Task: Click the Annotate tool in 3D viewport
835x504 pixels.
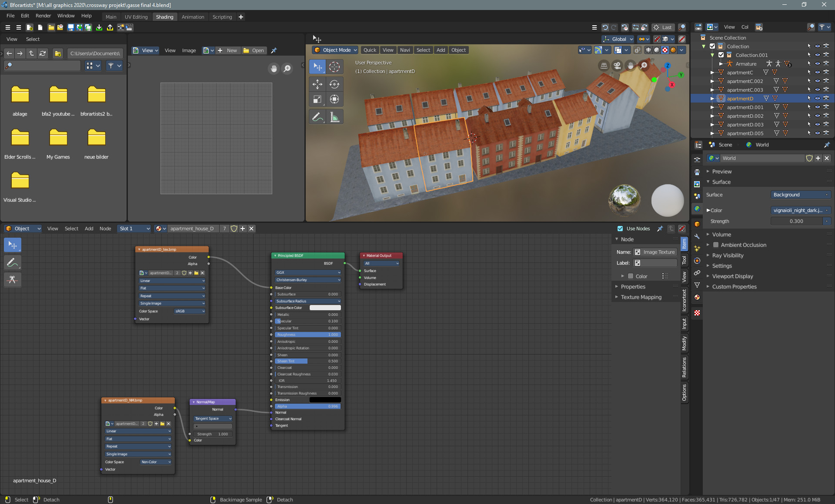Action: (317, 117)
